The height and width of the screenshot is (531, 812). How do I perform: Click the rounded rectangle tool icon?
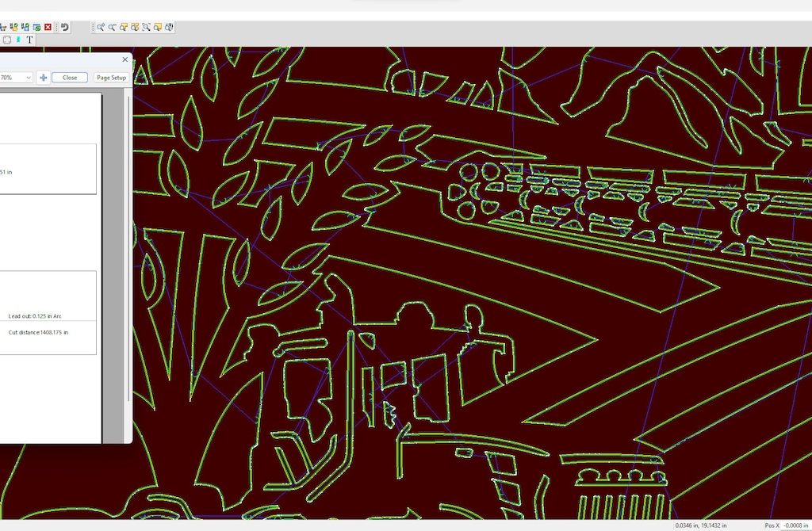coord(7,40)
